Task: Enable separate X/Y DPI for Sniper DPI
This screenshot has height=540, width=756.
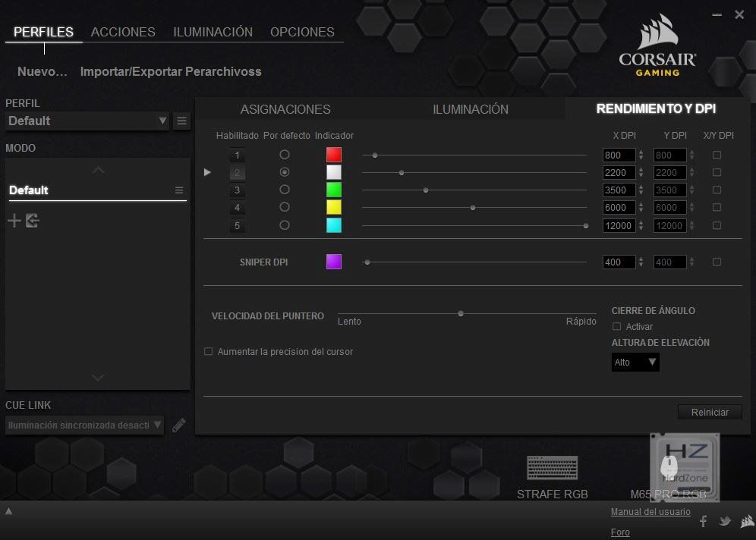Action: [x=717, y=262]
